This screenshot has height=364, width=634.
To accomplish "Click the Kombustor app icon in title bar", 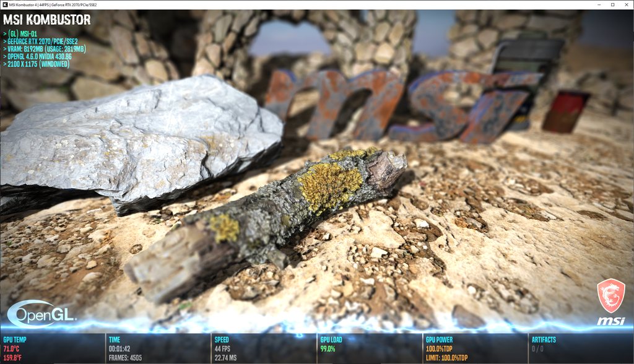I will point(6,5).
